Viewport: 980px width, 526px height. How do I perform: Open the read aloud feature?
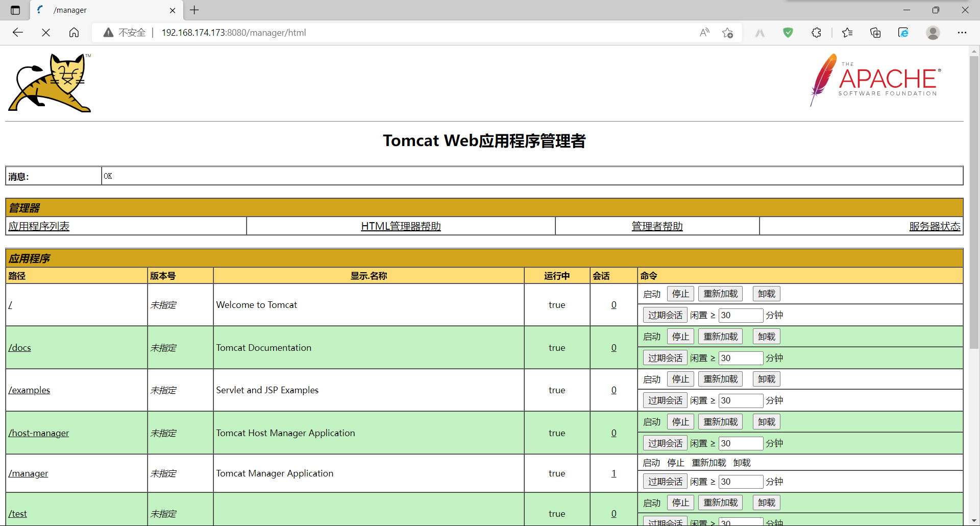(704, 33)
